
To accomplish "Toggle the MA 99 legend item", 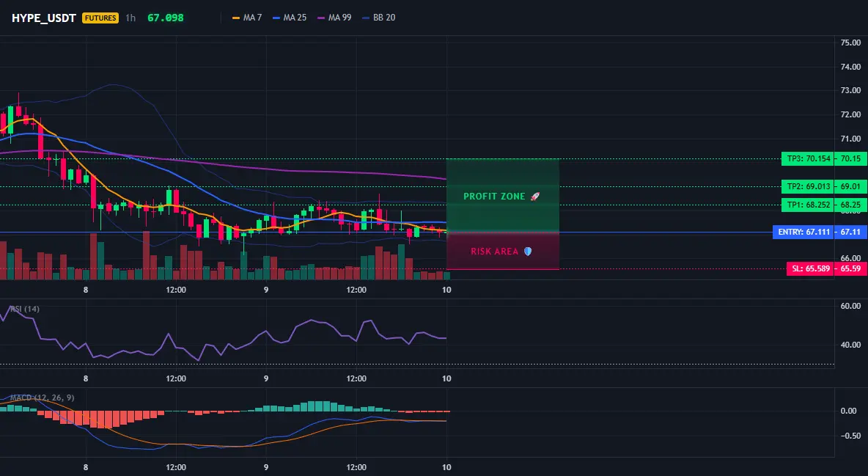I will click(x=334, y=18).
